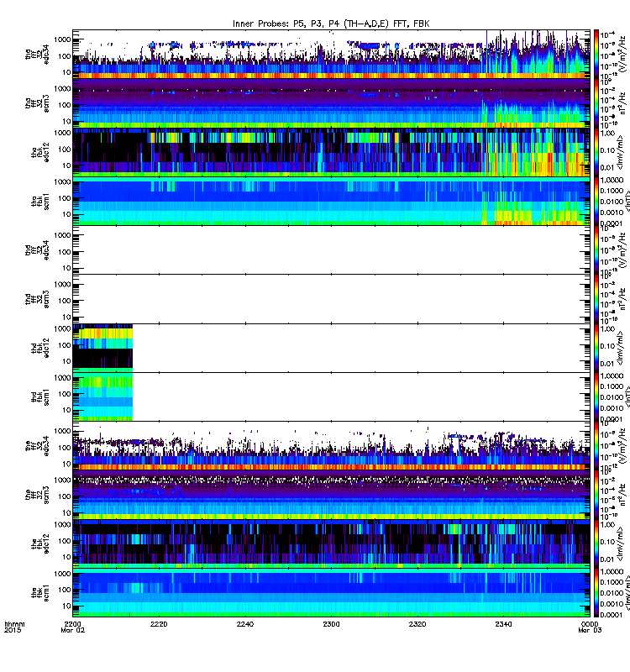Image resolution: width=630 pixels, height=672 pixels.
Task: Click the nT²/Hz unit label of tha scm3
Action: (623, 103)
